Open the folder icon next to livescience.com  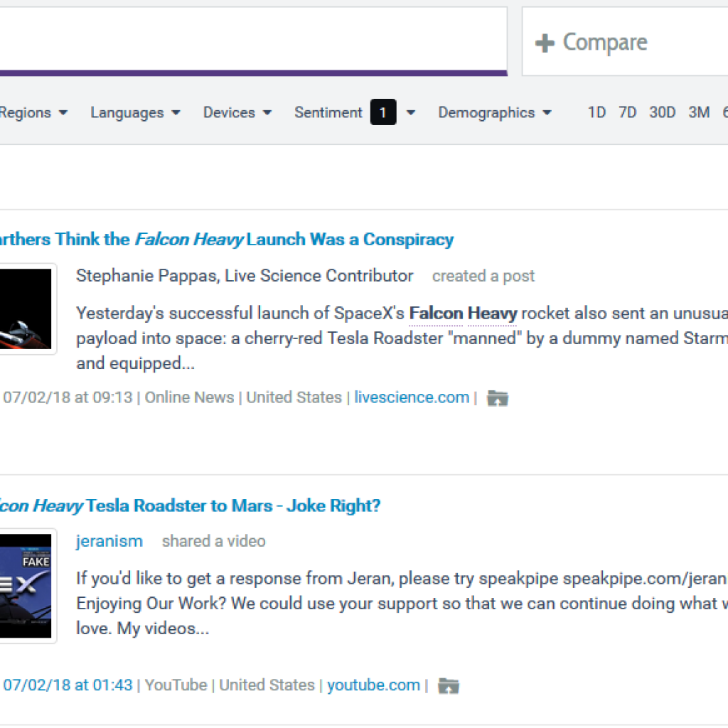(497, 398)
